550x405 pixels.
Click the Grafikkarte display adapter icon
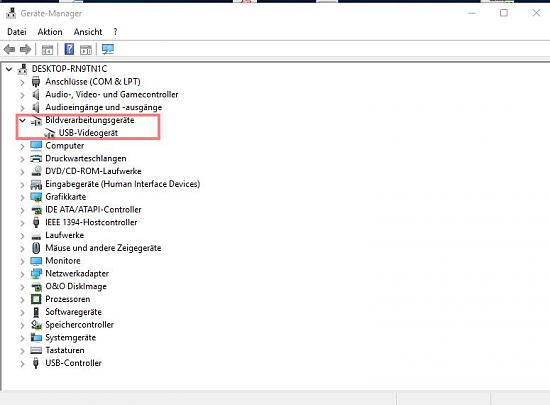click(36, 197)
